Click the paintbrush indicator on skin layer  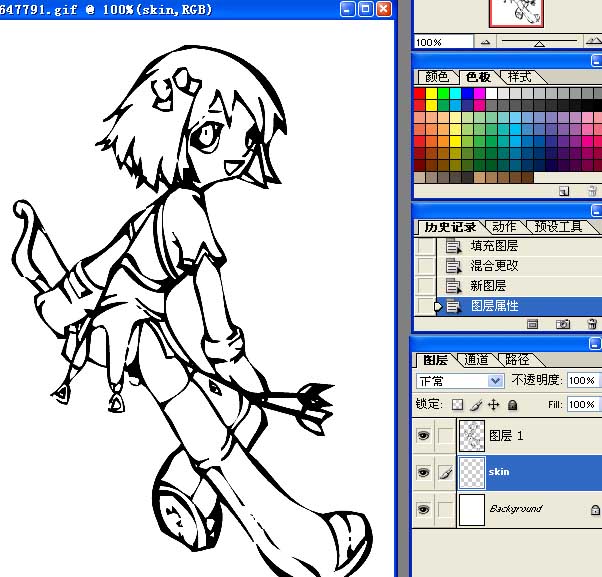click(x=445, y=472)
